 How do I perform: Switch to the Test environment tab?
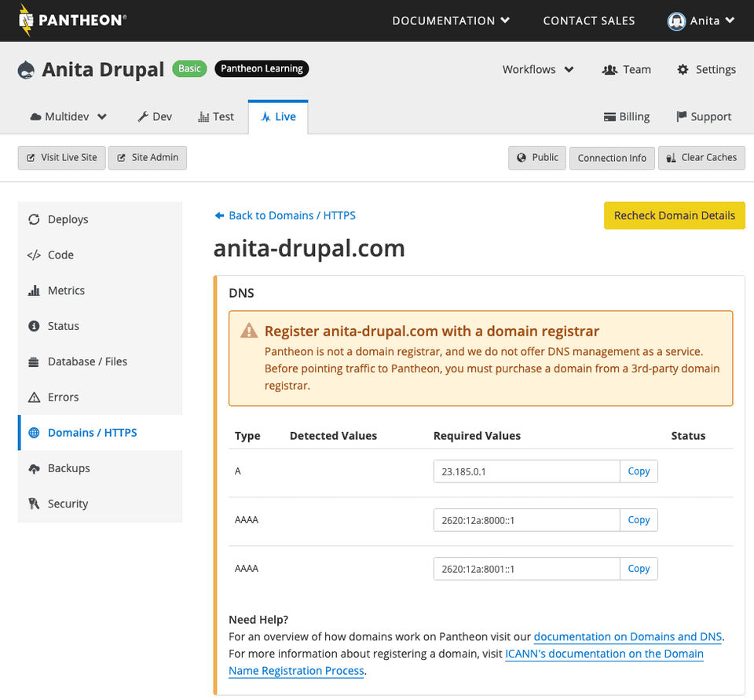[x=216, y=117]
